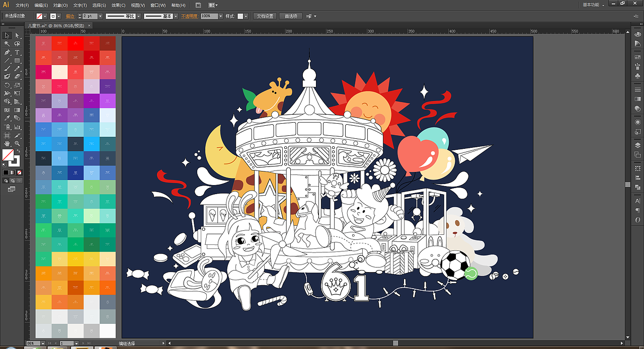
Task: Click the 首选项 button
Action: pyautogui.click(x=291, y=16)
